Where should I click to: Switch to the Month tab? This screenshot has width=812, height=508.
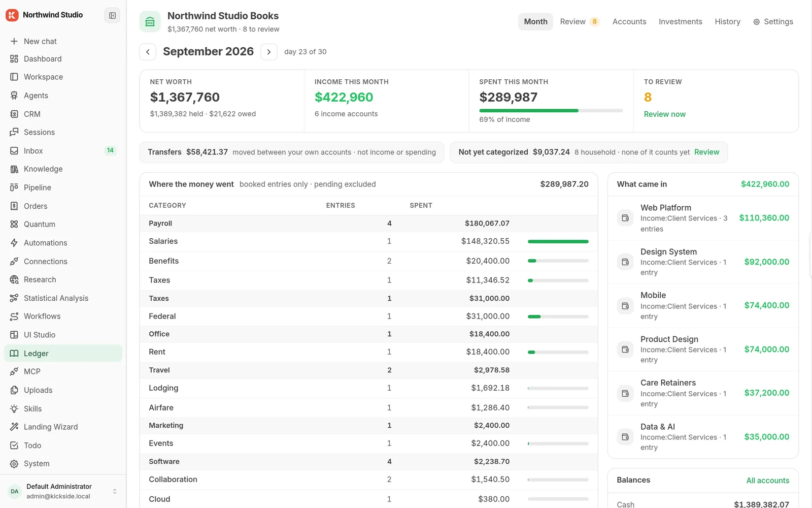[535, 22]
